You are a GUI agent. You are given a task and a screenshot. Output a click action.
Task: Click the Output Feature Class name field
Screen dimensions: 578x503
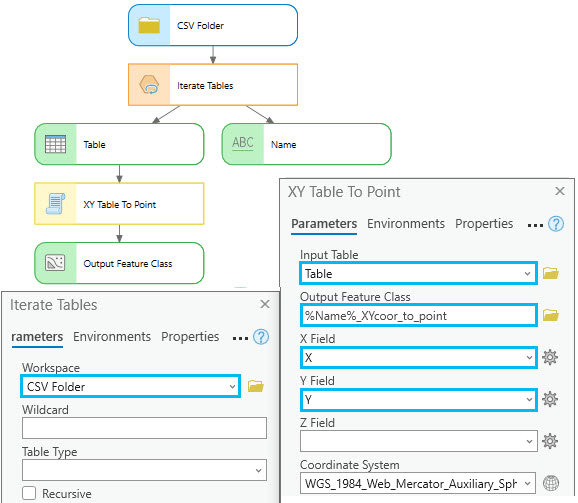click(418, 315)
